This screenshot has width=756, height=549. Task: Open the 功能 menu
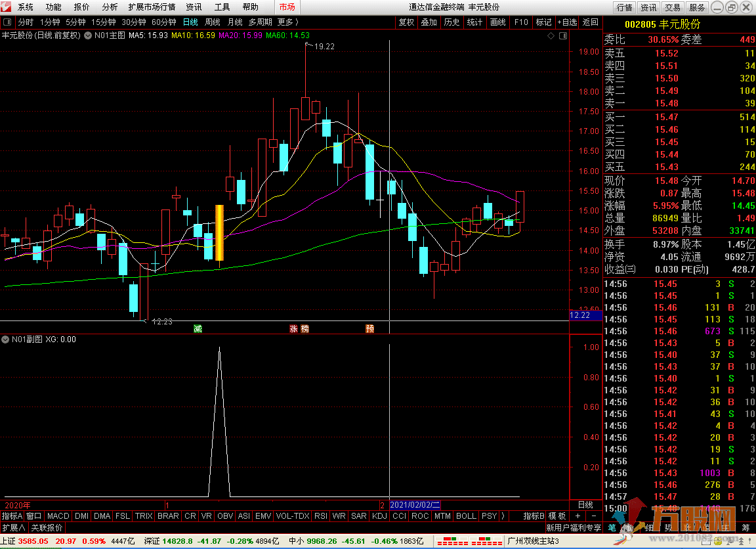[54, 7]
